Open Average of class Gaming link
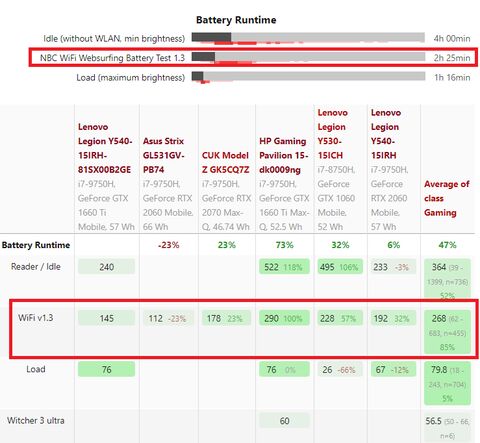 coord(447,198)
